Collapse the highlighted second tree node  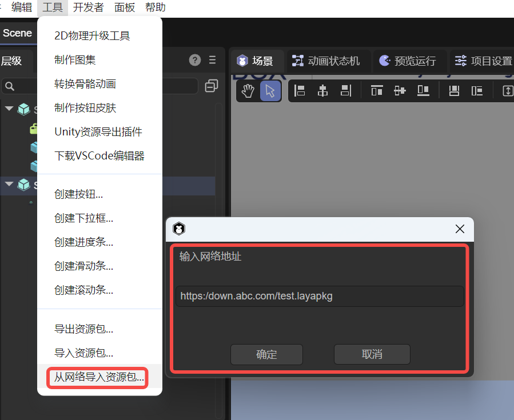pos(9,185)
